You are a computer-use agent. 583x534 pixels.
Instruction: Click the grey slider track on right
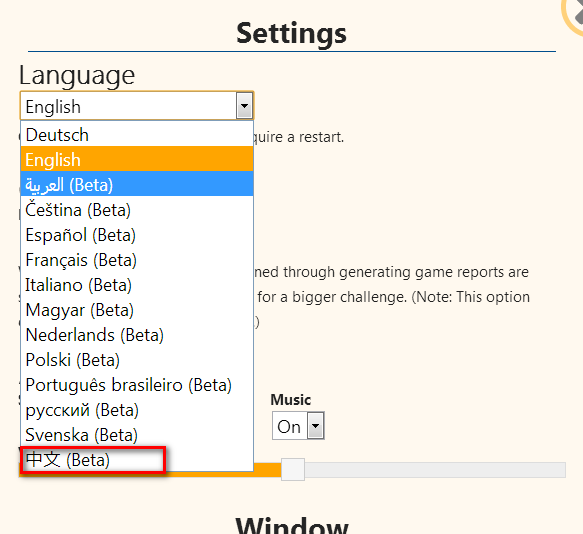coord(435,470)
